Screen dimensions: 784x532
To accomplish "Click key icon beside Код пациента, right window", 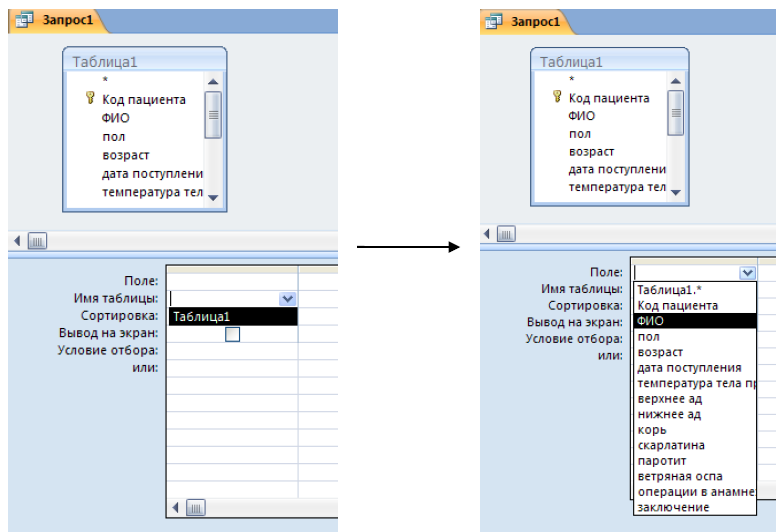I will point(557,96).
